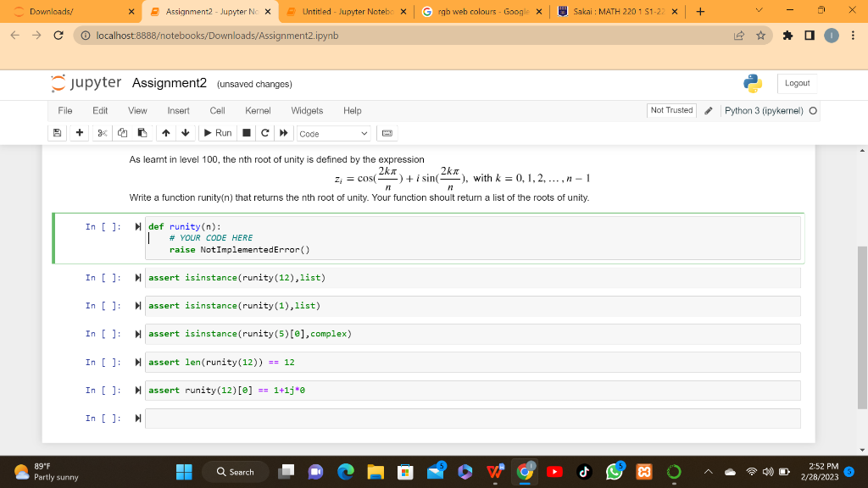868x488 pixels.
Task: Cut the selected cell using the scissors icon
Action: pos(103,133)
